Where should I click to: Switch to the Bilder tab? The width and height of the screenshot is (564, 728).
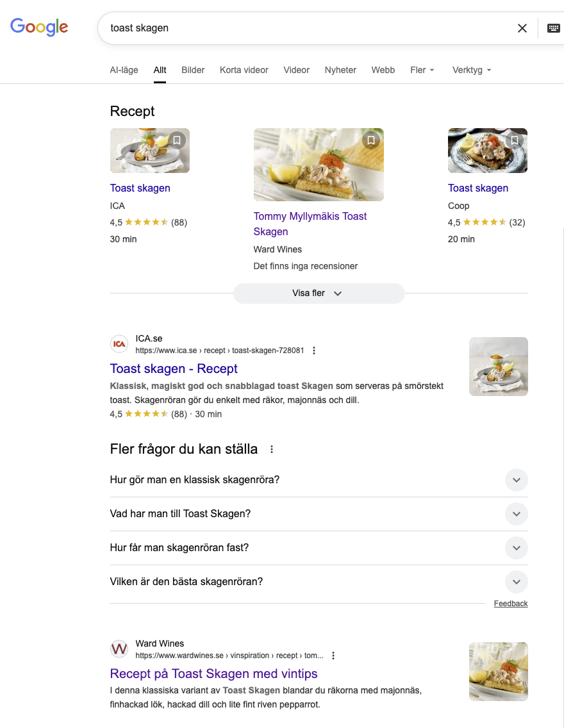193,70
